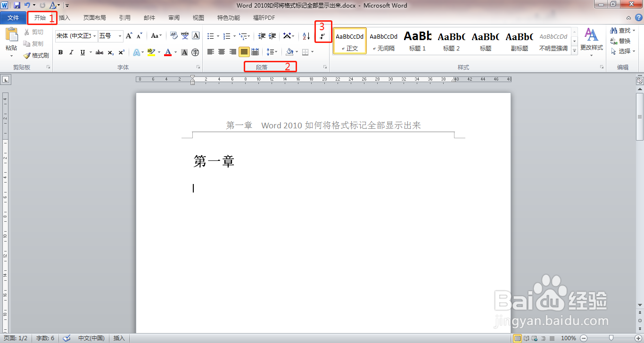This screenshot has width=644, height=343.
Task: Toggle Bold formatting
Action: pyautogui.click(x=60, y=52)
